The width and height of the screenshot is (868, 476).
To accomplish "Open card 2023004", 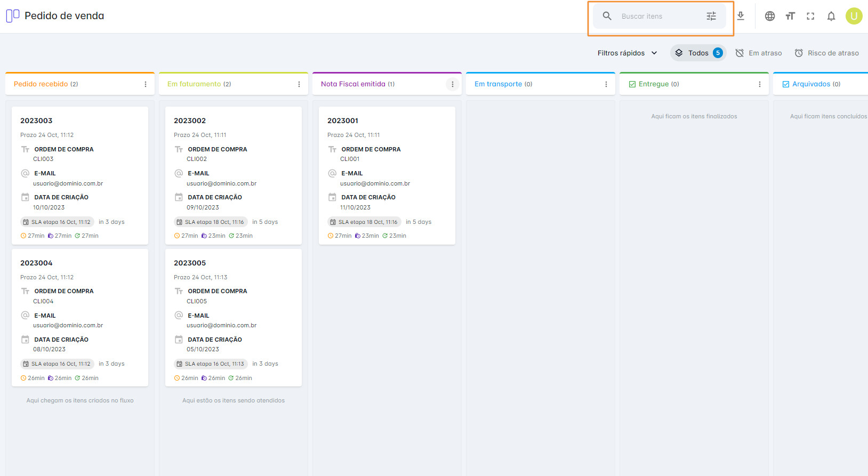I will click(x=80, y=318).
